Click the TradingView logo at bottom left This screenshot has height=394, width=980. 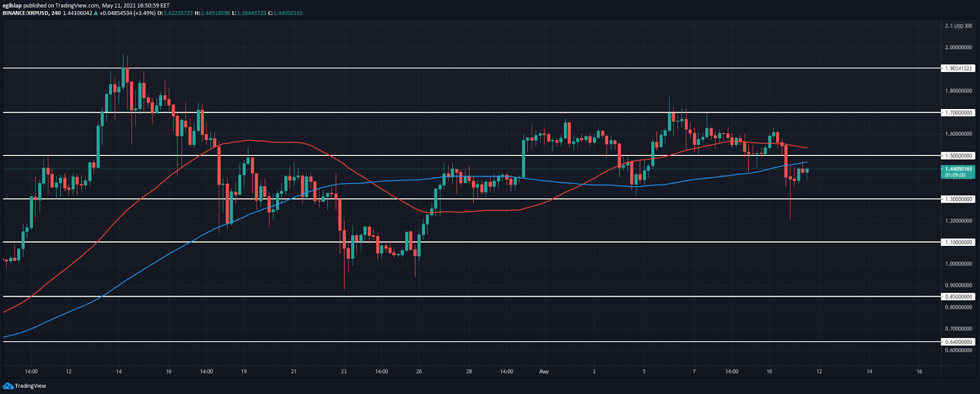click(x=24, y=386)
